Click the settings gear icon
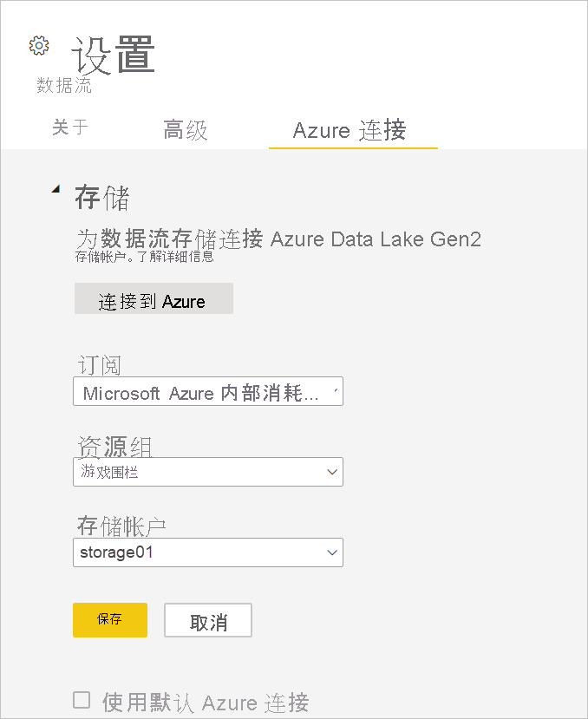The width and height of the screenshot is (588, 719). (x=39, y=46)
